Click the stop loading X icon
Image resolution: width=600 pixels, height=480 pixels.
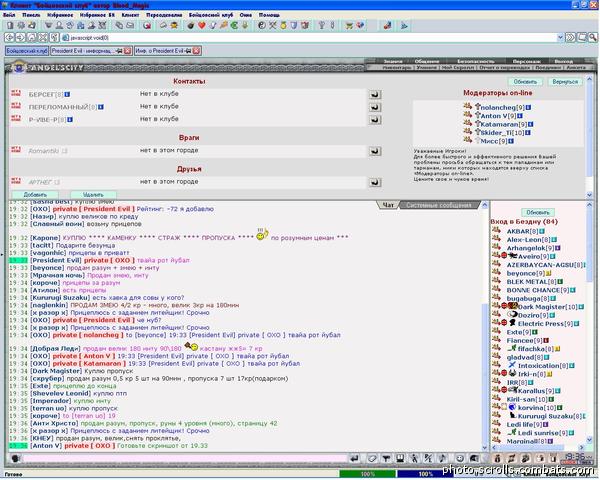pyautogui.click(x=43, y=38)
